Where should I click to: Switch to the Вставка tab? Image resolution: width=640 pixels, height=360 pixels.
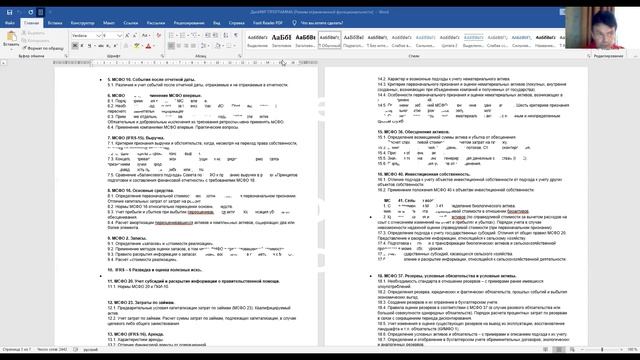pos(55,23)
